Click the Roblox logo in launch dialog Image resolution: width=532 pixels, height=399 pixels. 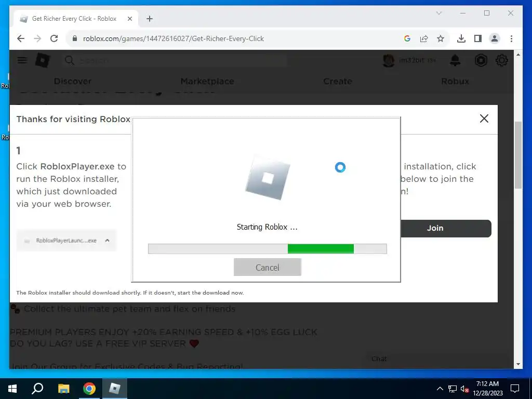click(x=268, y=178)
